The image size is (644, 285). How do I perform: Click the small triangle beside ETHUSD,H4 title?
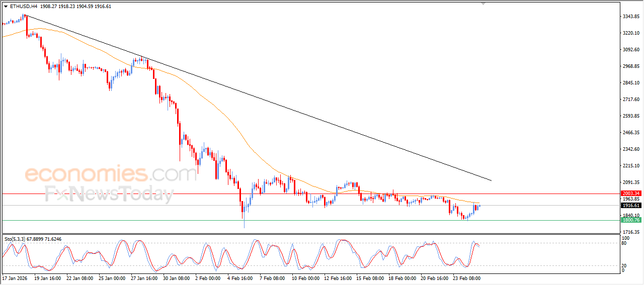(x=6, y=7)
